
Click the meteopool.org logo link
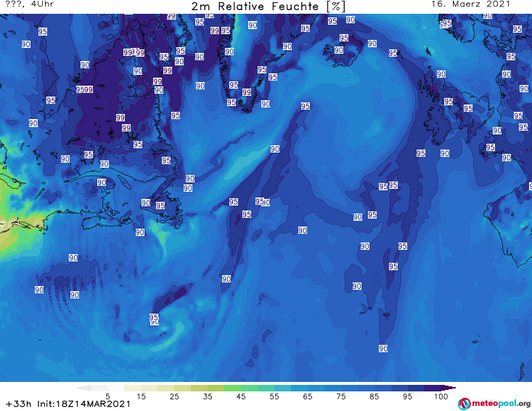click(x=494, y=404)
